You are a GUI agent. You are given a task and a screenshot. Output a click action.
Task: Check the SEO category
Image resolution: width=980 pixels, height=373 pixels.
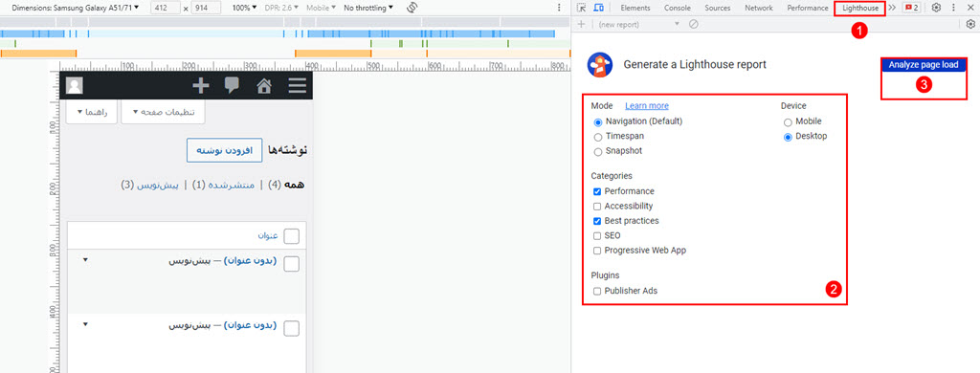597,236
